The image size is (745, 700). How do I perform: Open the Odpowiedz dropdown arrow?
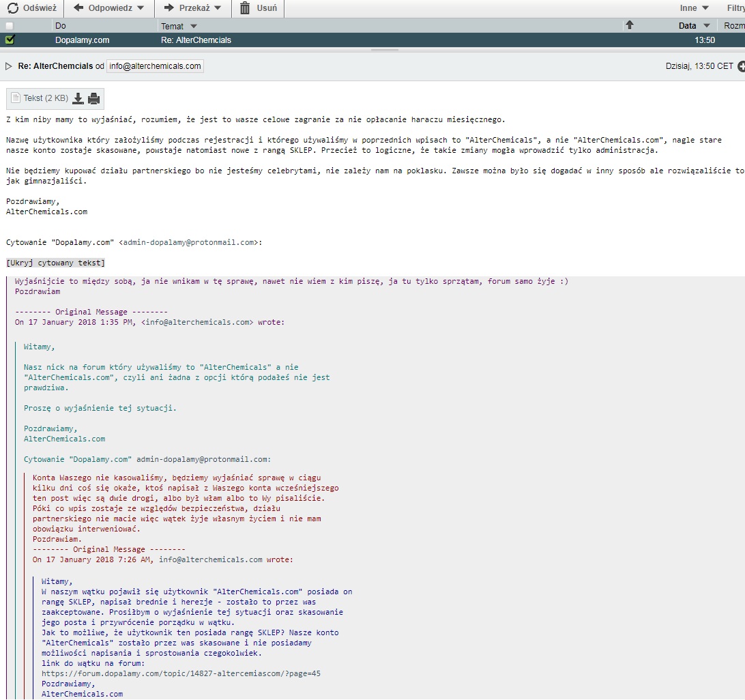tap(140, 8)
